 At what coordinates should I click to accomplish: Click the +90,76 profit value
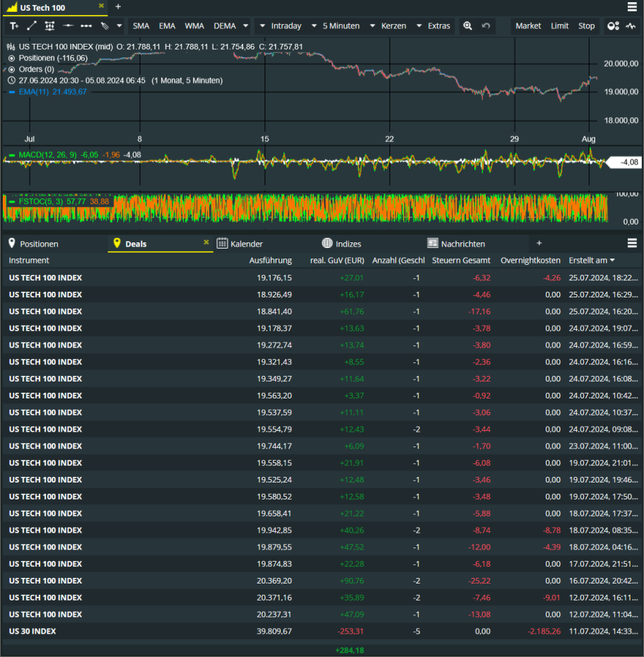[x=352, y=581]
